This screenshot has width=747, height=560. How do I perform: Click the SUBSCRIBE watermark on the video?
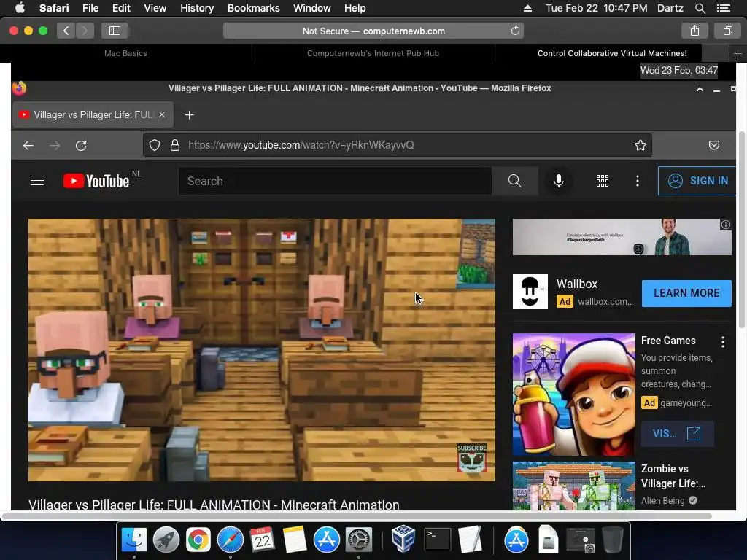pos(472,458)
